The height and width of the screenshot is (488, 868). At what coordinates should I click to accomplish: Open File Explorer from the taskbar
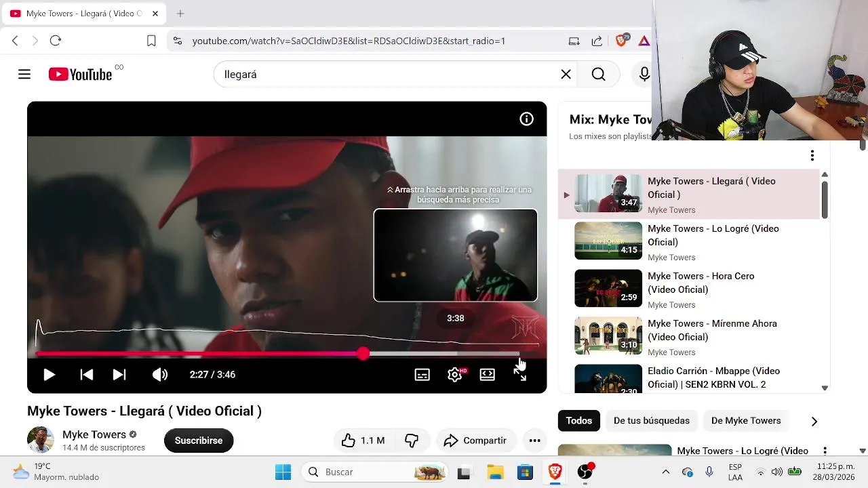pyautogui.click(x=496, y=472)
